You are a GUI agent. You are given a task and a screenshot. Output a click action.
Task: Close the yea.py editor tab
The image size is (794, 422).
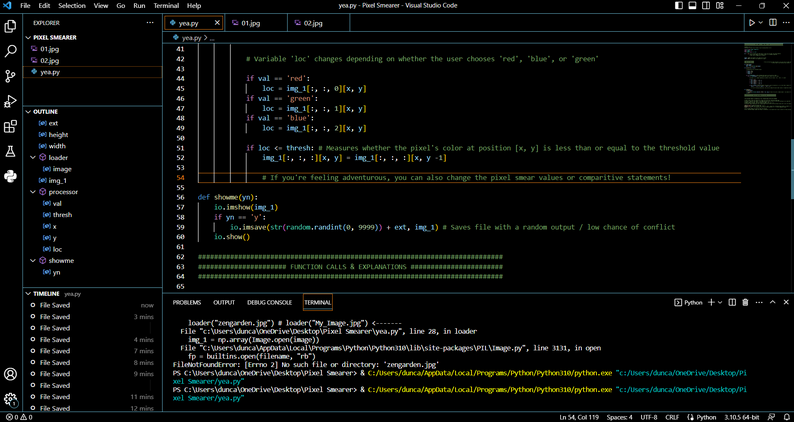[217, 23]
